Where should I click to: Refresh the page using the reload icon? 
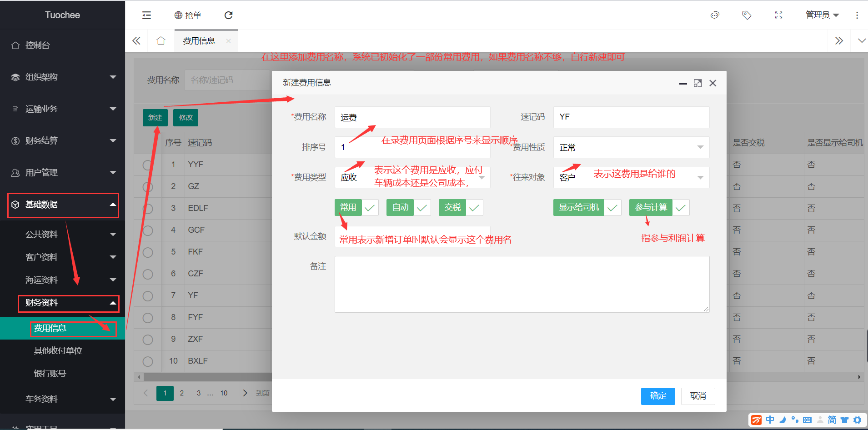(x=228, y=15)
